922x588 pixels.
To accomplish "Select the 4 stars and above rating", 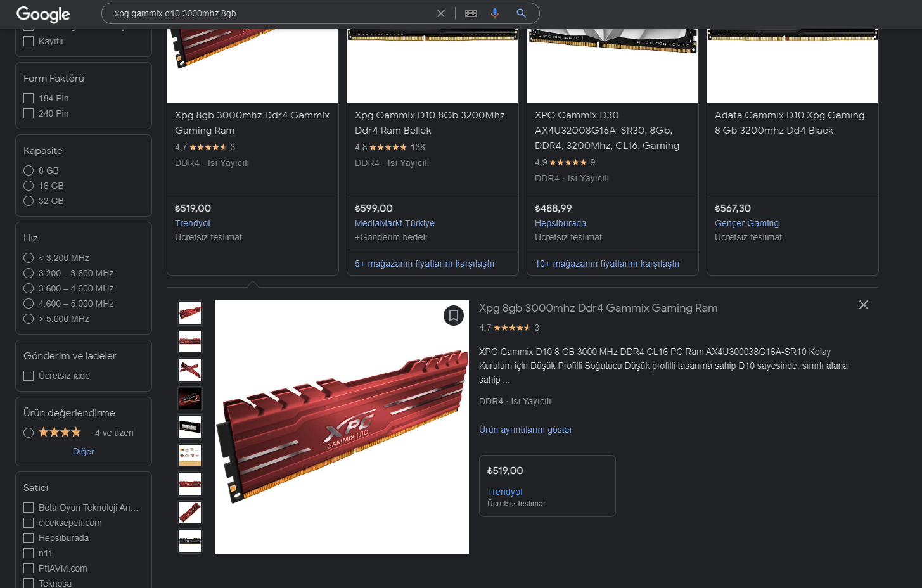I will (x=29, y=433).
